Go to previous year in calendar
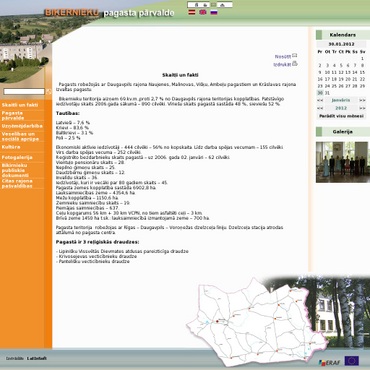The height and width of the screenshot is (370, 370). pyautogui.click(x=320, y=108)
